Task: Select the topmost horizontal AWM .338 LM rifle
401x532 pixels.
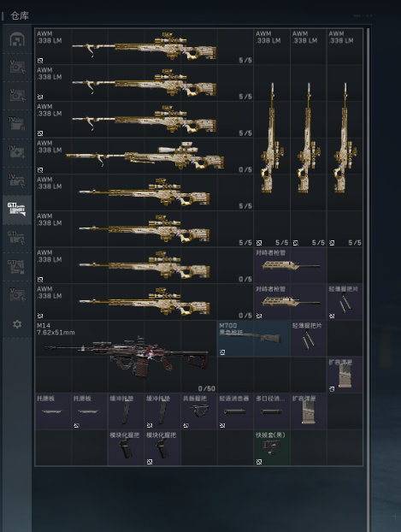Action: (x=144, y=46)
